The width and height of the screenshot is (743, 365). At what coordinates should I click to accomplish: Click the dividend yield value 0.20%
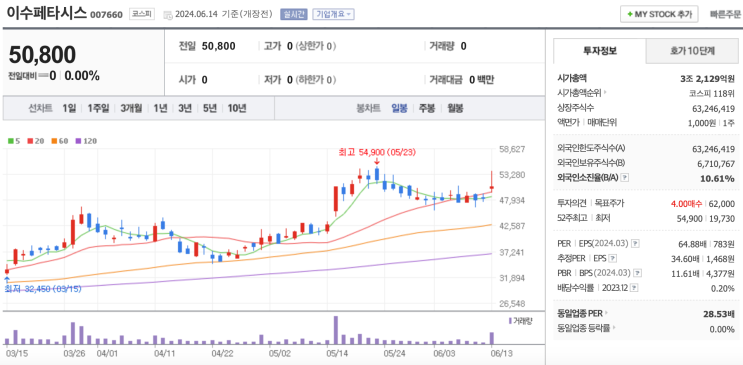click(722, 288)
